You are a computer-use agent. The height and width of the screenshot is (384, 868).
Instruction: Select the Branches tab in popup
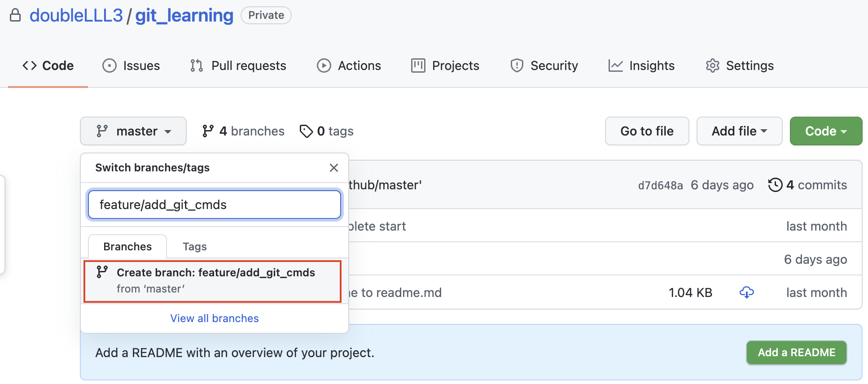pos(127,246)
